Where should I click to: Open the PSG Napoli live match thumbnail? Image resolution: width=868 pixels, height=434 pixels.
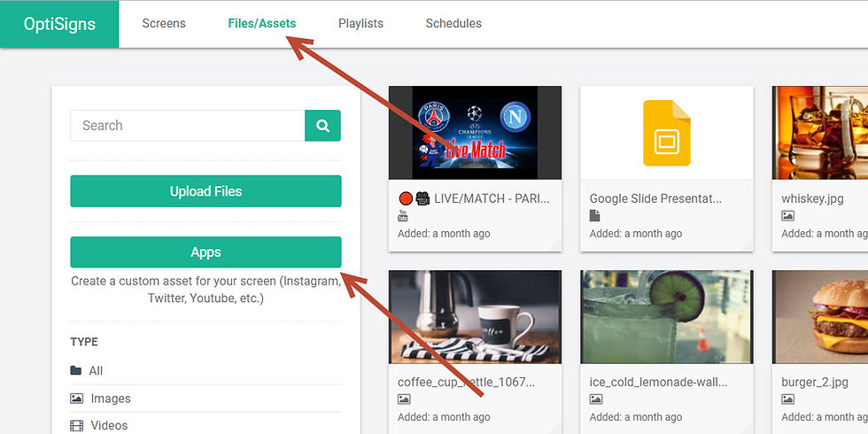(x=475, y=133)
